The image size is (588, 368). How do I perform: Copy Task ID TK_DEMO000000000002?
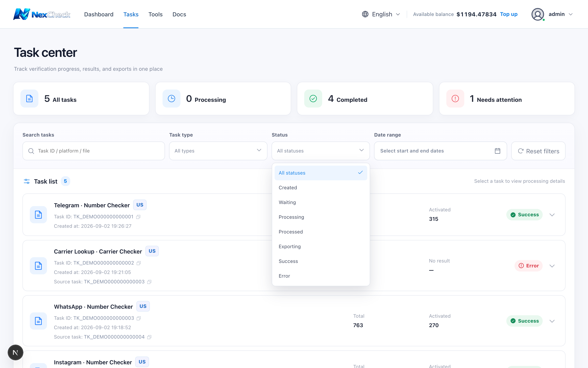click(139, 263)
